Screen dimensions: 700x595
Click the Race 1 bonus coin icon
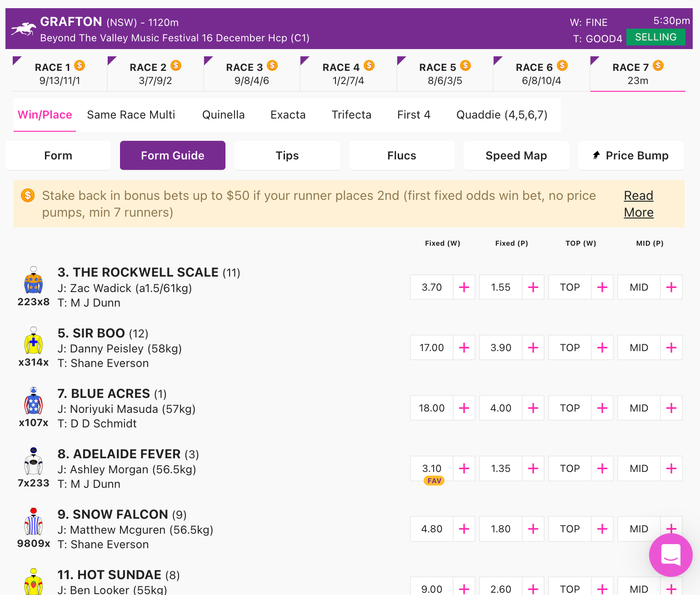click(x=80, y=65)
